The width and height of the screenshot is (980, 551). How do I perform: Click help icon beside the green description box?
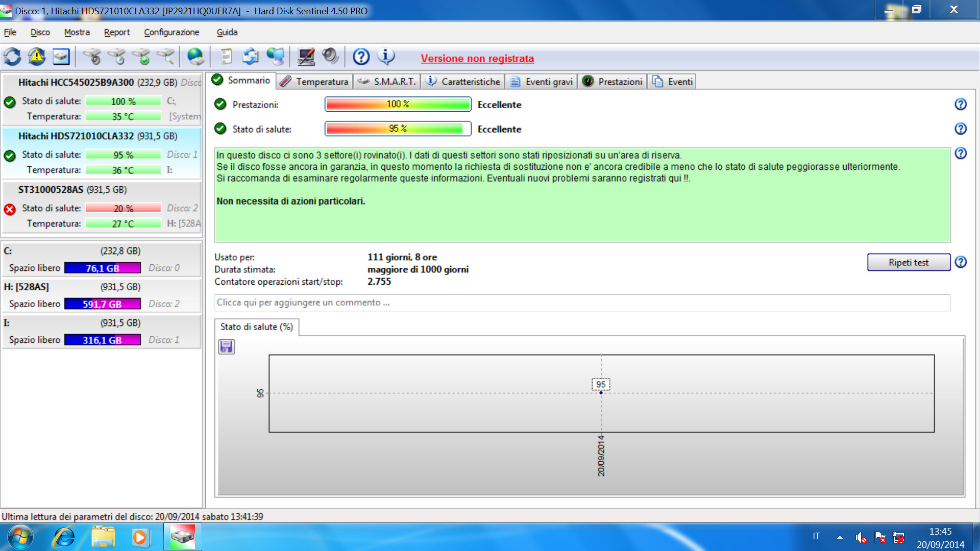961,153
